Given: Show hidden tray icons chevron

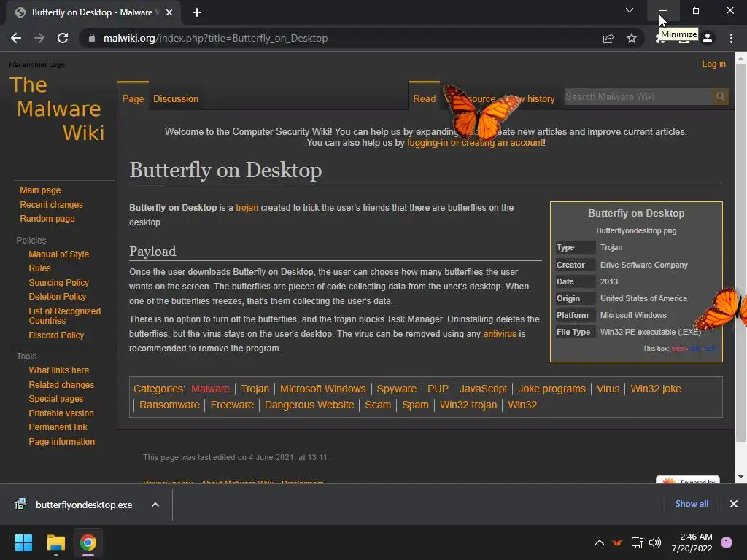Looking at the screenshot, I should (x=600, y=542).
